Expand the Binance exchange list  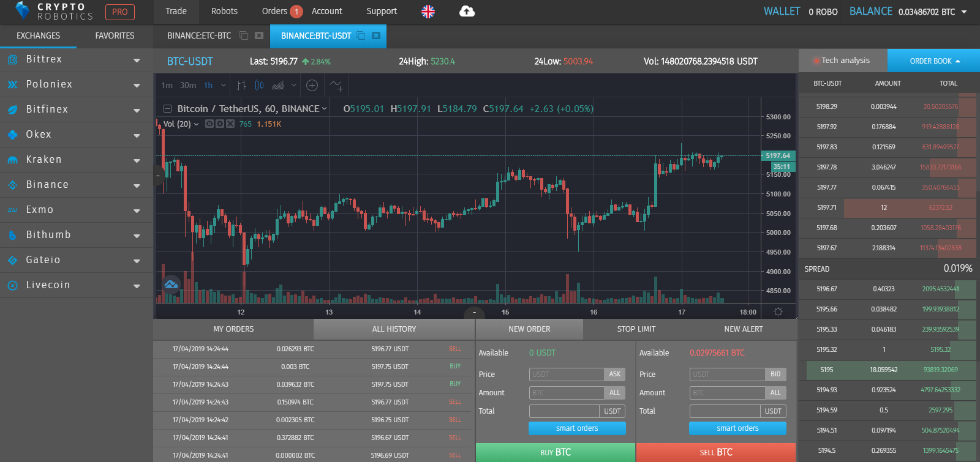137,186
